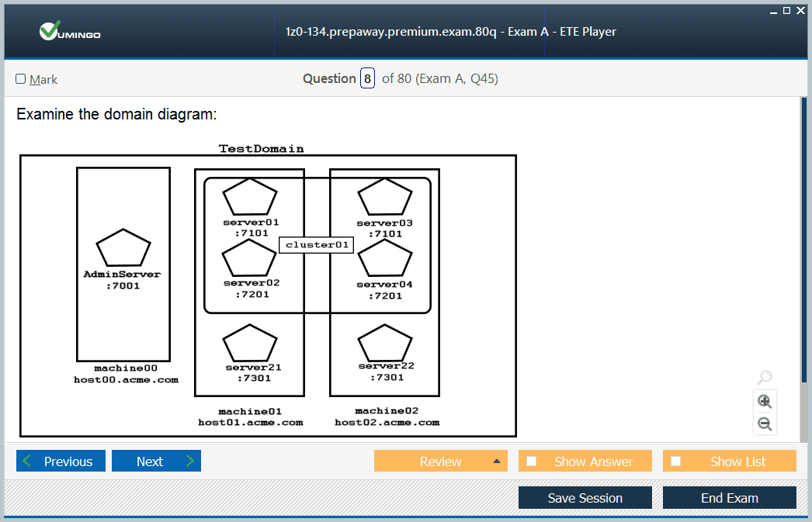The height and width of the screenshot is (522, 812).
Task: Click the 'of 80 (Exam A, Q45)' text
Action: [x=440, y=78]
